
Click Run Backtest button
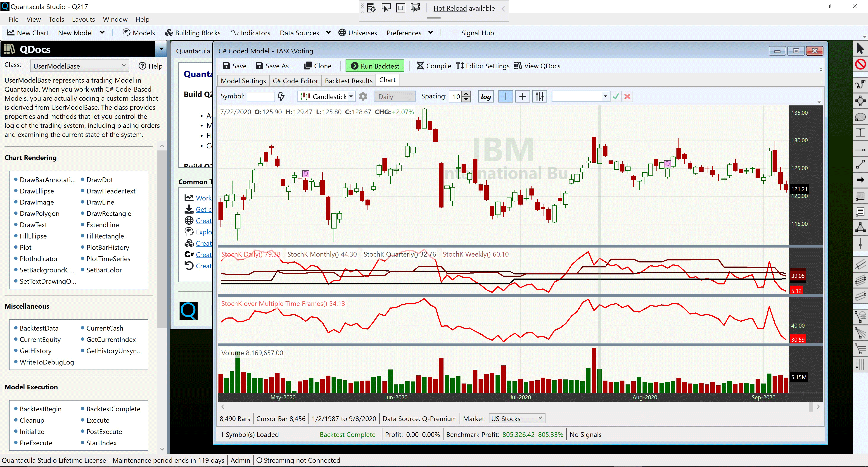[375, 66]
